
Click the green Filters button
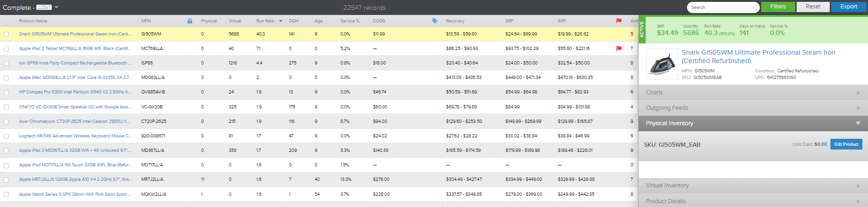point(778,7)
